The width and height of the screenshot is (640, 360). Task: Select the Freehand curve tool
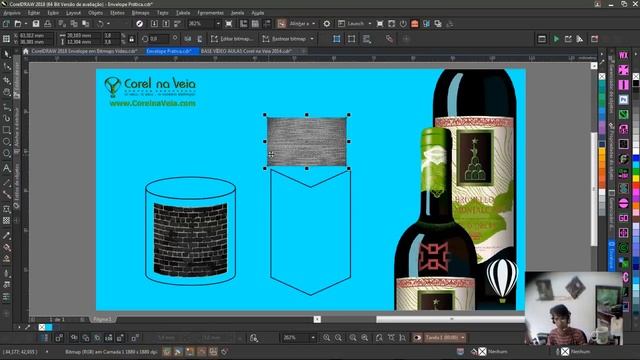(x=7, y=107)
